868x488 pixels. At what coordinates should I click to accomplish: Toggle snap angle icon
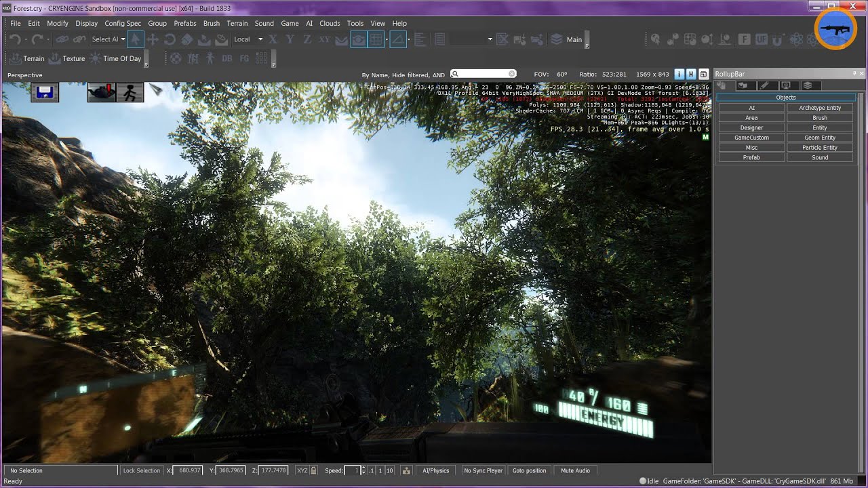click(x=398, y=39)
